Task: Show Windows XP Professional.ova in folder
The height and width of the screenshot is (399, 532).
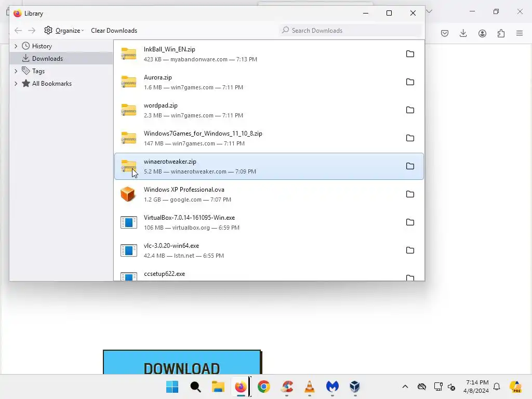Action: tap(410, 194)
